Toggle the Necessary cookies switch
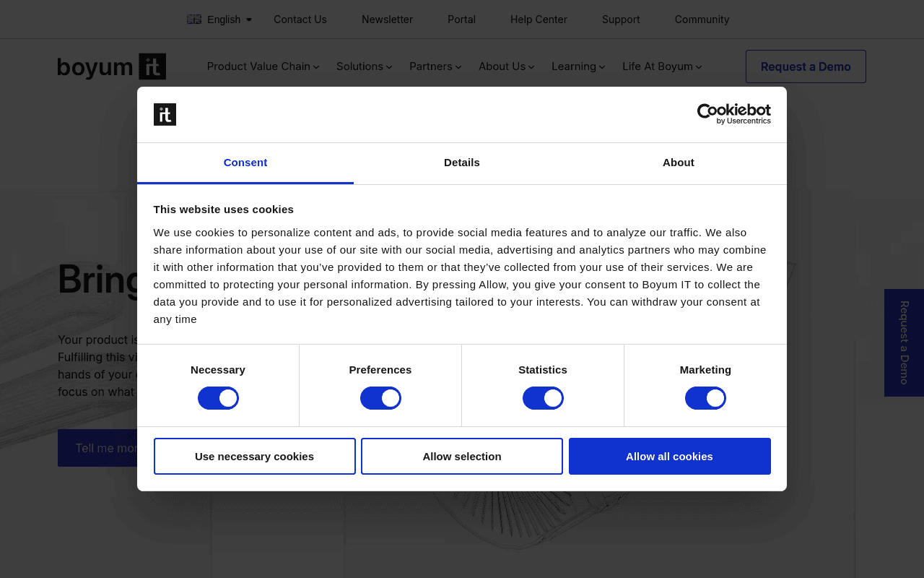Viewport: 924px width, 578px height. [x=218, y=398]
